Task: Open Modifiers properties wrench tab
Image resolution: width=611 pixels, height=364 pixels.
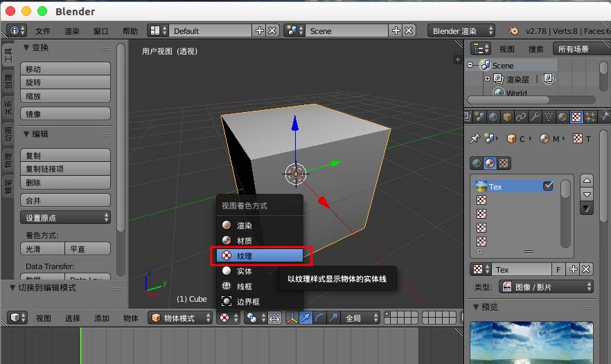Action: point(535,117)
